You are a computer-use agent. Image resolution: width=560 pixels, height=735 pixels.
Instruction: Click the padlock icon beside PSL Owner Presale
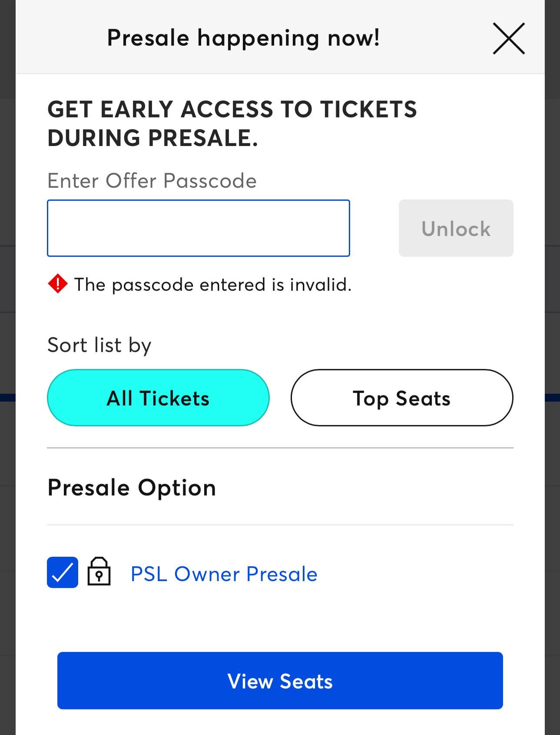(99, 572)
